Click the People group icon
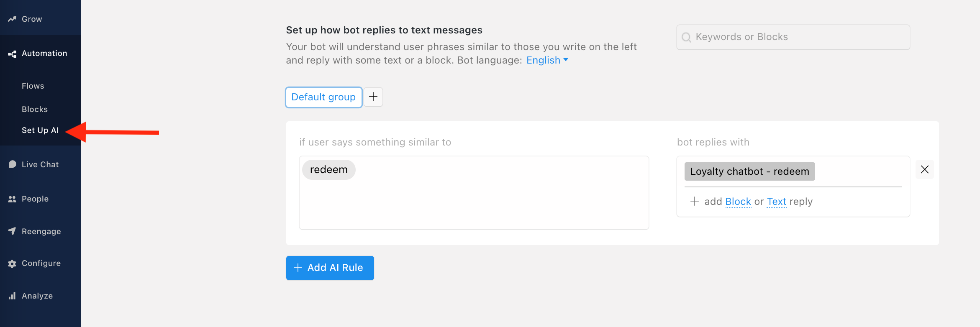 point(12,199)
